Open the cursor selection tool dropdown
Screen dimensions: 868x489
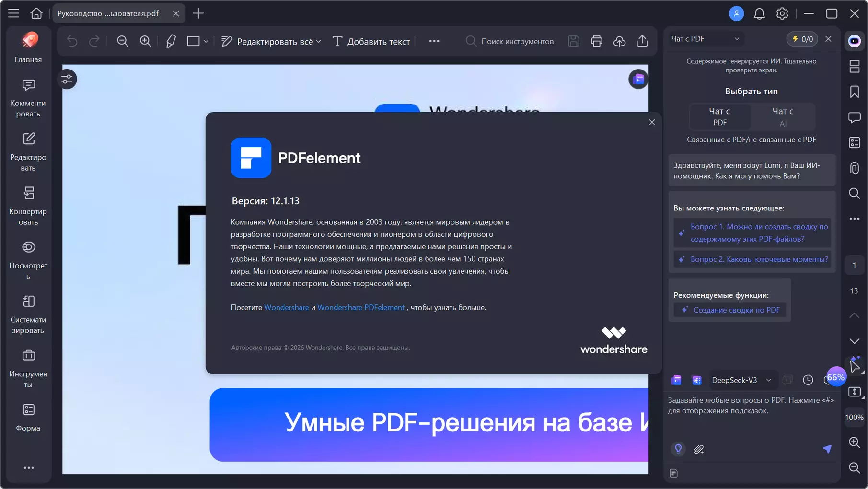(x=856, y=366)
